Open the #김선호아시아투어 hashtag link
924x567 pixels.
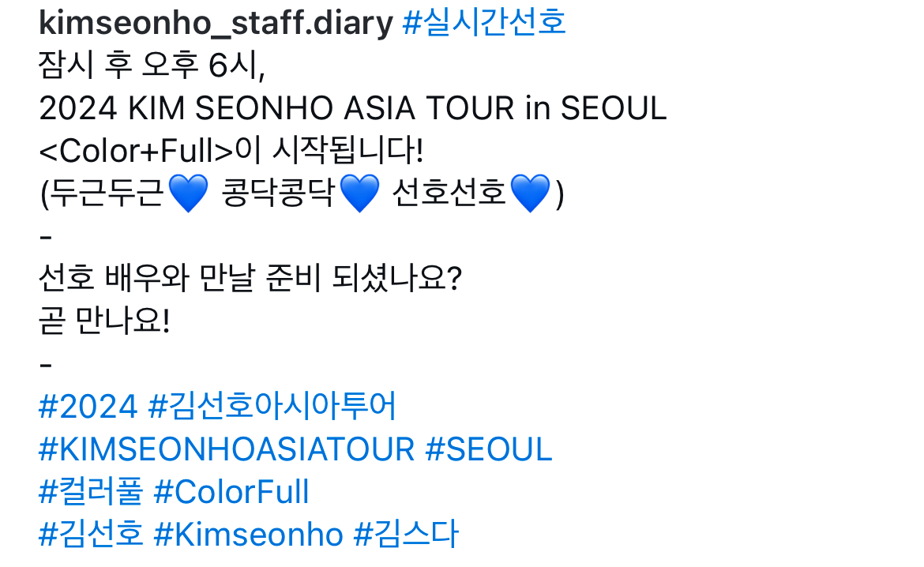pyautogui.click(x=272, y=407)
